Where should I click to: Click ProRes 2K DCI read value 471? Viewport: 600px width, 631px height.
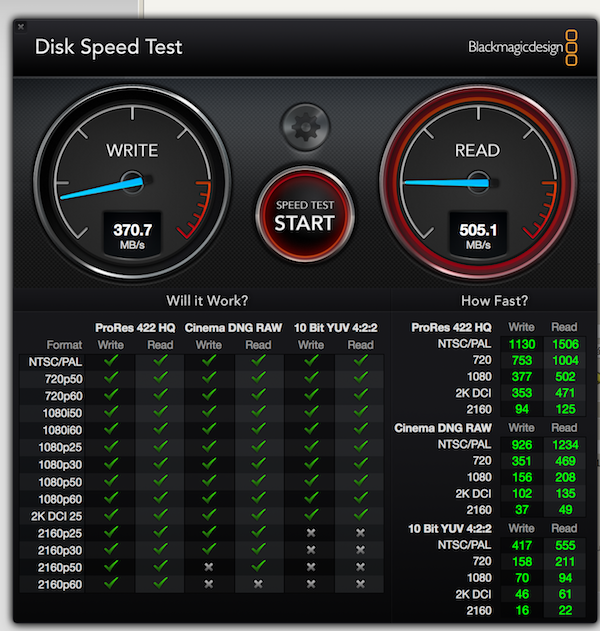565,393
